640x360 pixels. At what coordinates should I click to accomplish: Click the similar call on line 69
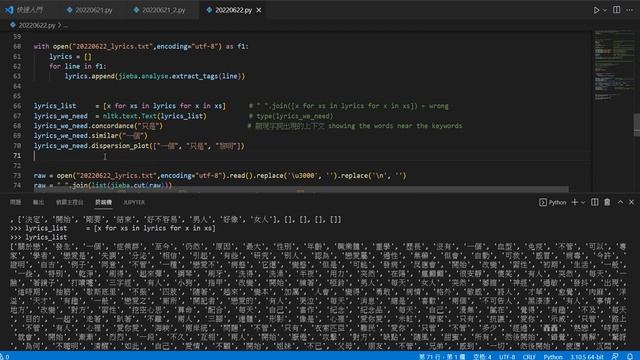pos(91,136)
